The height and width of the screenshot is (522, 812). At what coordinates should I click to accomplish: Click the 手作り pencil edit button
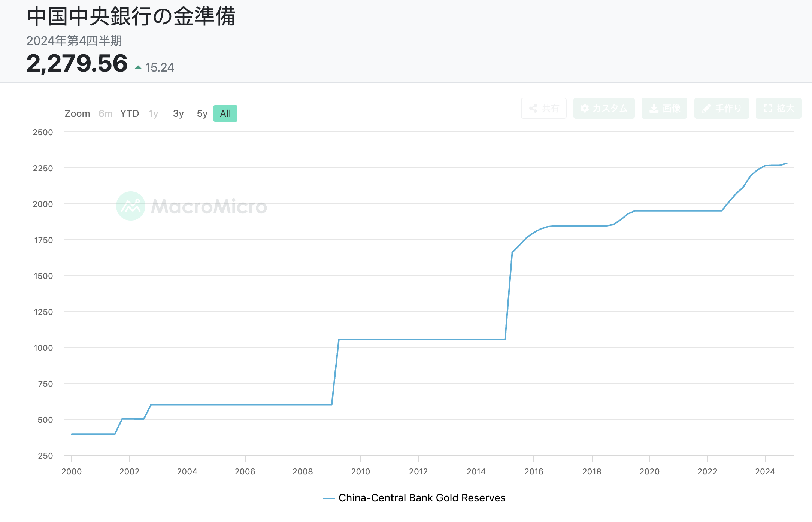(x=721, y=109)
